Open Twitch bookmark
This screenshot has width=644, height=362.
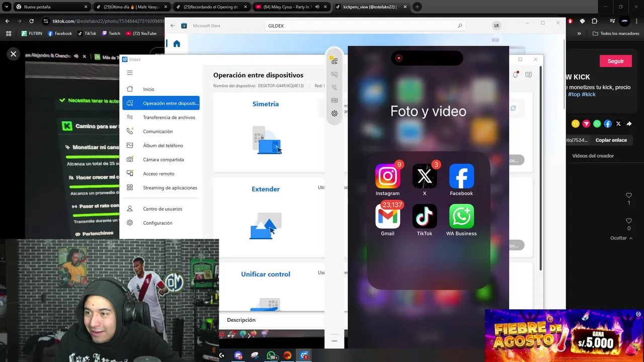pyautogui.click(x=111, y=34)
